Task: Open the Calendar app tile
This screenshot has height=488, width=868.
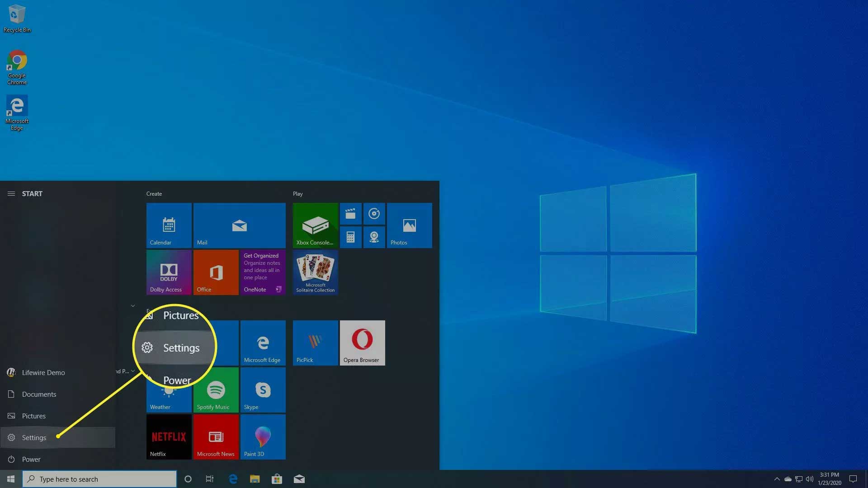Action: (169, 225)
